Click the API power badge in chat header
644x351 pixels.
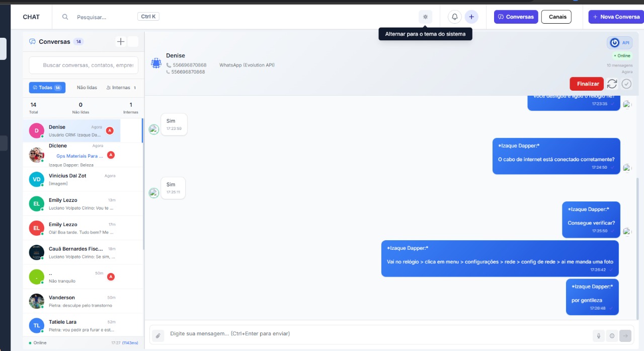click(x=619, y=43)
